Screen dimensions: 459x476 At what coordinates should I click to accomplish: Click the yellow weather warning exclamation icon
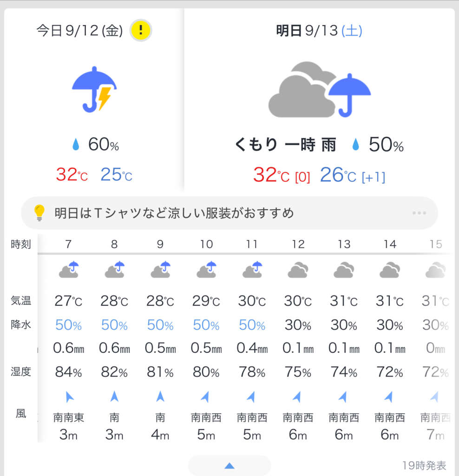click(x=140, y=30)
